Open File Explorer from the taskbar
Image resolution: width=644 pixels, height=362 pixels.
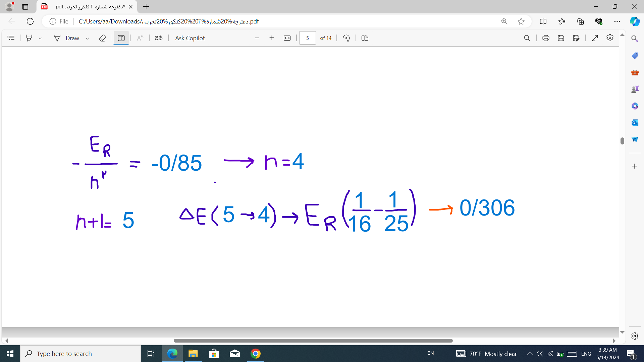pyautogui.click(x=193, y=354)
